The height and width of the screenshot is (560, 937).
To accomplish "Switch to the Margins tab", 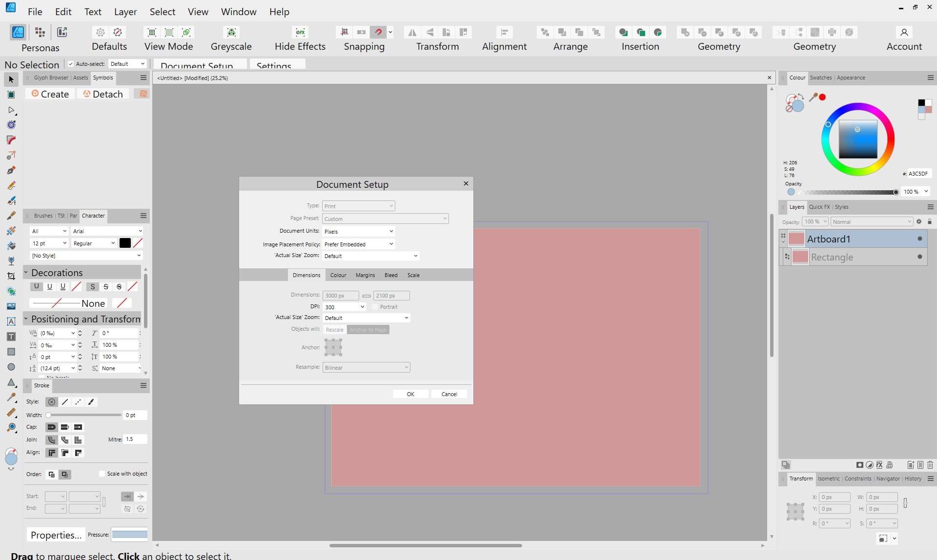I will [365, 275].
